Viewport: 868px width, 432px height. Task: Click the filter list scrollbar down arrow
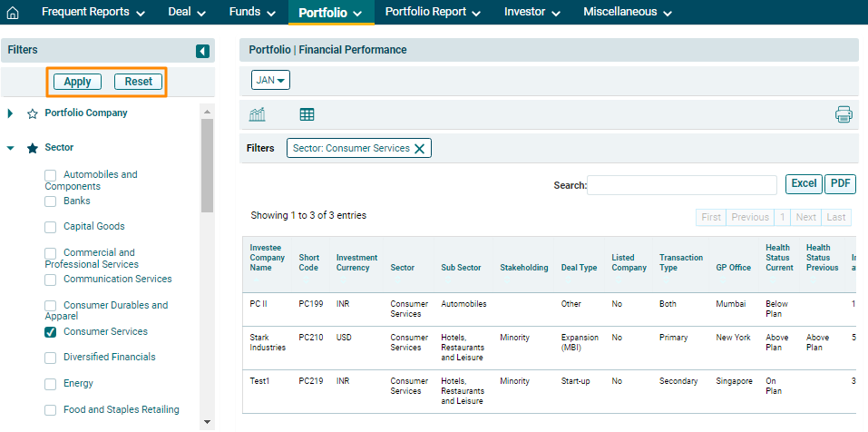(x=207, y=422)
